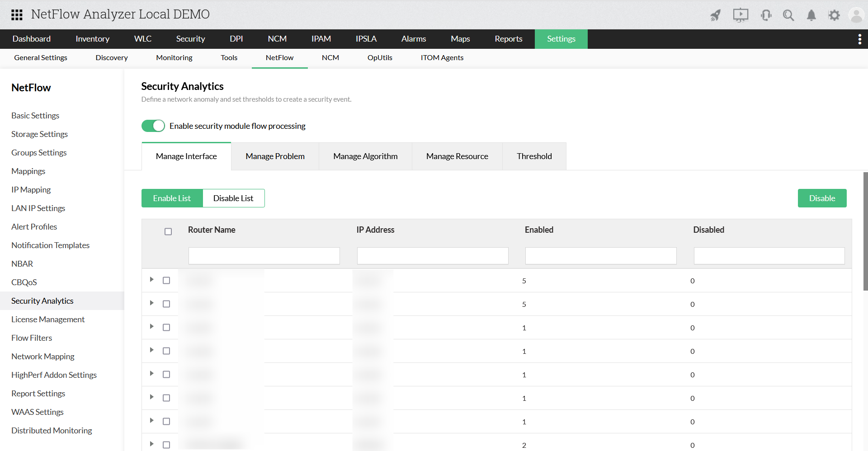Expand the bottom router row

click(x=152, y=444)
